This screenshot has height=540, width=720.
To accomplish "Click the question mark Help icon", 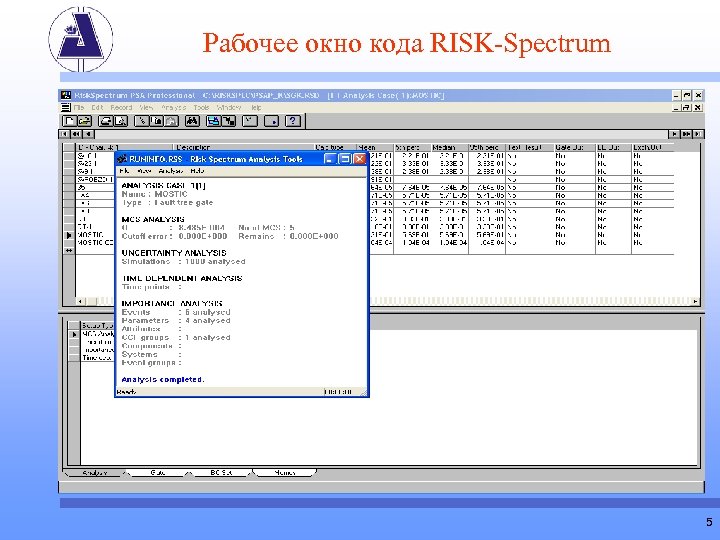I will (293, 121).
